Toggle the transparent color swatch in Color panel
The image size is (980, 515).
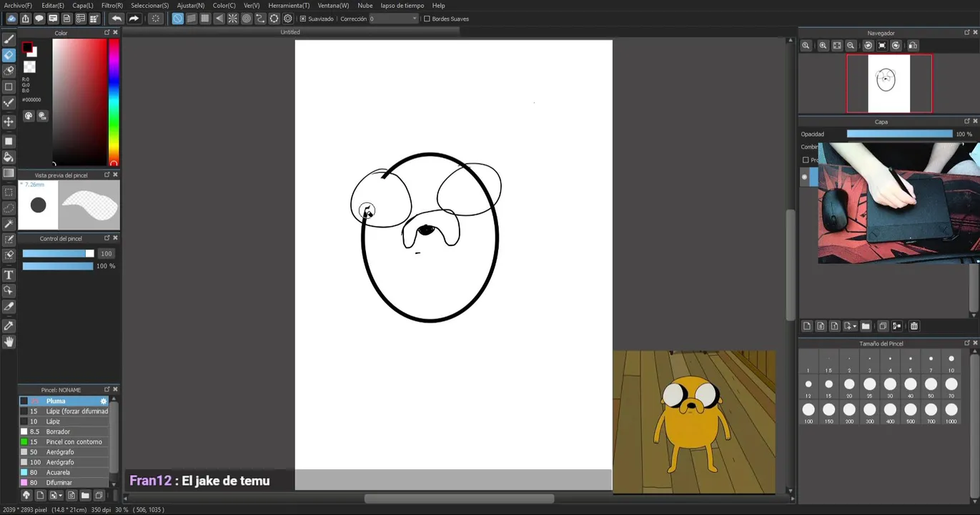[x=29, y=67]
